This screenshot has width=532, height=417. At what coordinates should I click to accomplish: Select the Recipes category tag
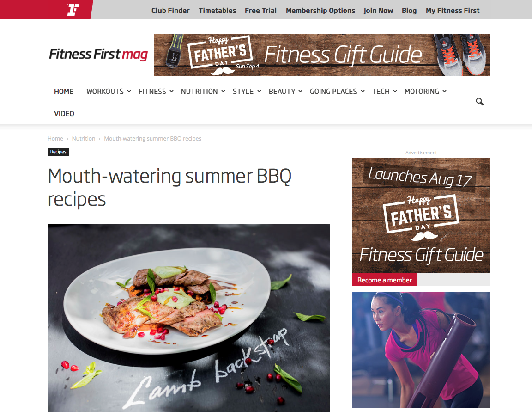pos(58,152)
